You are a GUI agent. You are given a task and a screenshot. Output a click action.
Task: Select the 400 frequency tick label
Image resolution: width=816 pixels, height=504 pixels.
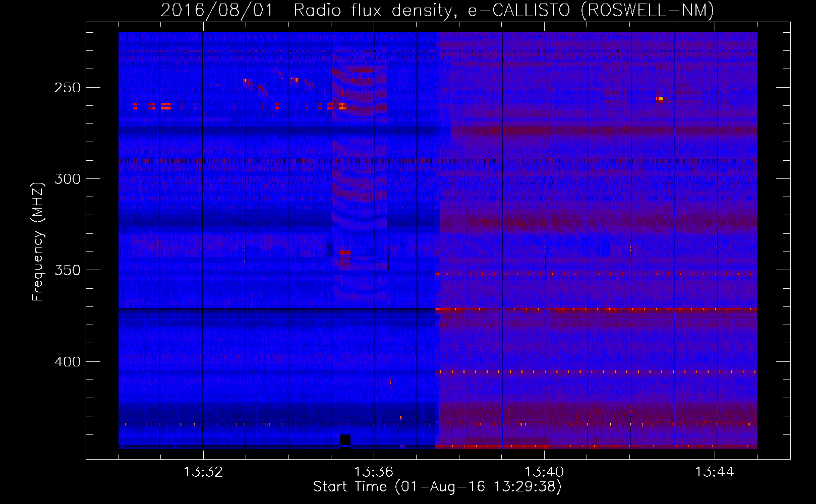click(x=68, y=362)
